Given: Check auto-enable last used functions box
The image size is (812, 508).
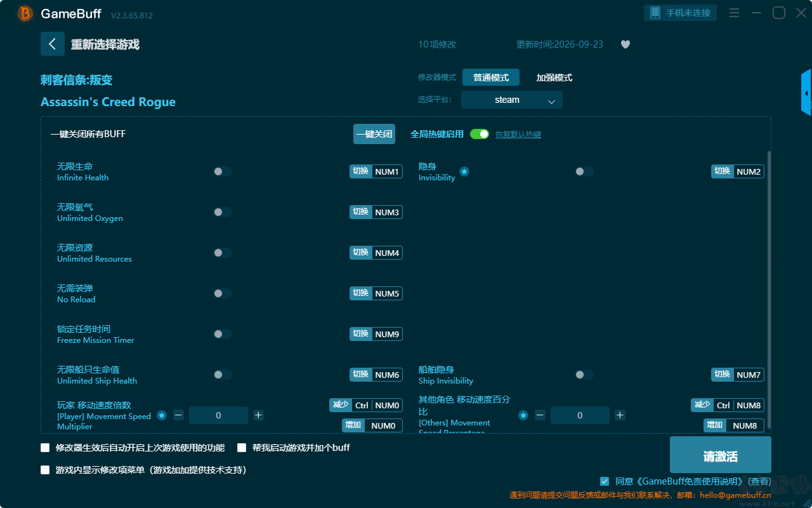Looking at the screenshot, I should [45, 448].
